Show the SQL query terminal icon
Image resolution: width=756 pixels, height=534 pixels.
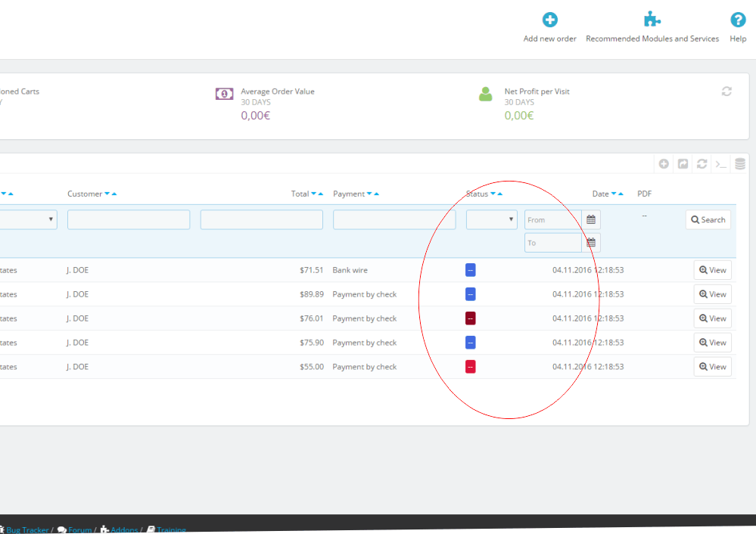pyautogui.click(x=720, y=164)
